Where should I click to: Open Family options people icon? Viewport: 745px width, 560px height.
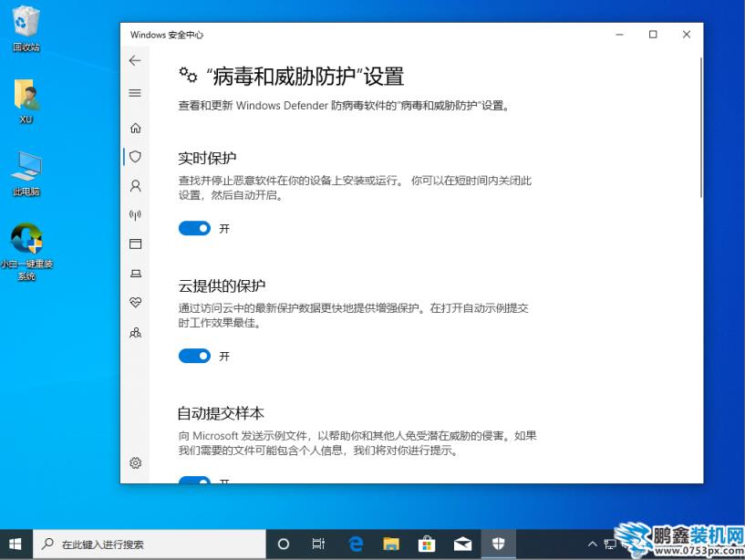[x=135, y=332]
